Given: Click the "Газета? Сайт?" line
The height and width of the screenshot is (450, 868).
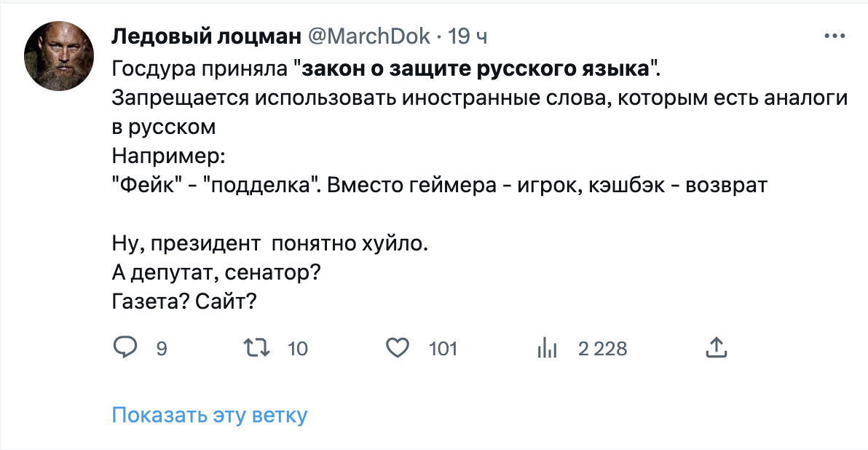Looking at the screenshot, I should point(184,301).
